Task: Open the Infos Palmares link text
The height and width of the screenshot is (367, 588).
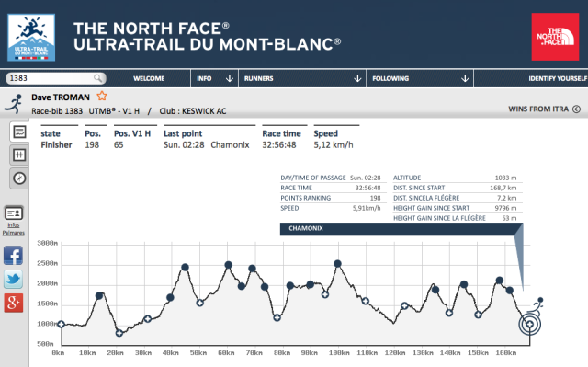Action: click(x=14, y=228)
